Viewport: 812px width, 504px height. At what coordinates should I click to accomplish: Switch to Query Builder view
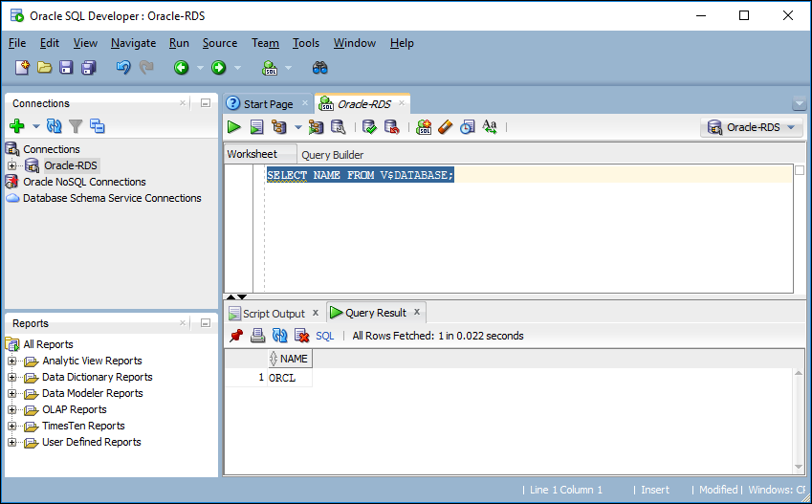click(332, 155)
